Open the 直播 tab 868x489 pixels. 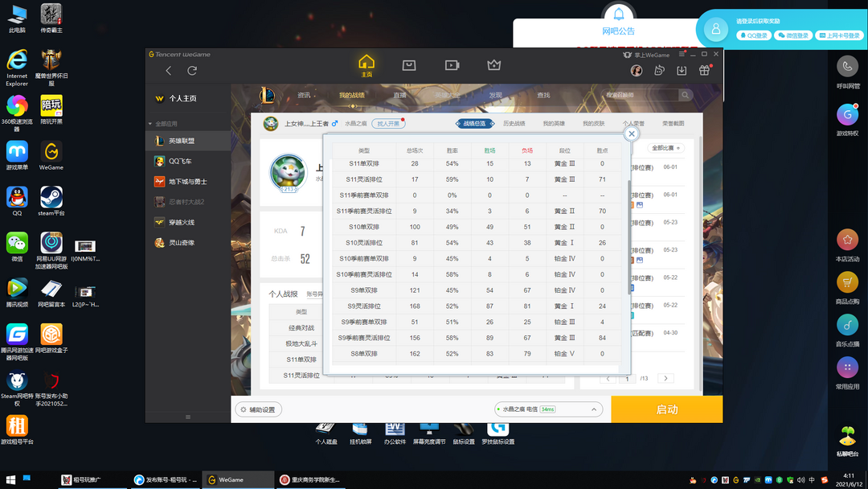pos(399,95)
